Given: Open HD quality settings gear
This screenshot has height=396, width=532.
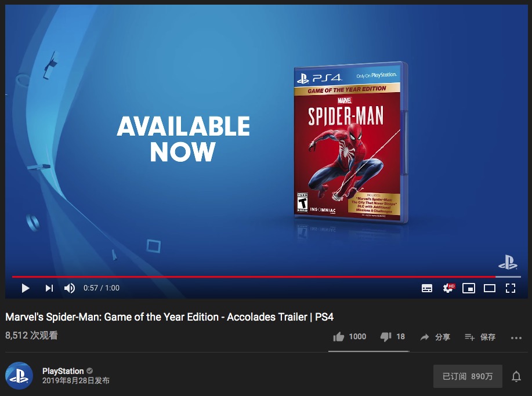Looking at the screenshot, I should [x=448, y=288].
